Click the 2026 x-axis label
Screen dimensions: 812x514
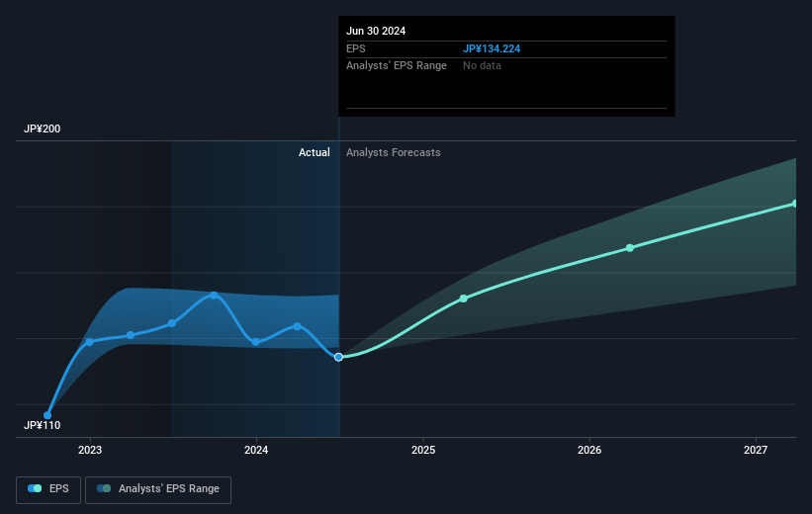(x=589, y=450)
